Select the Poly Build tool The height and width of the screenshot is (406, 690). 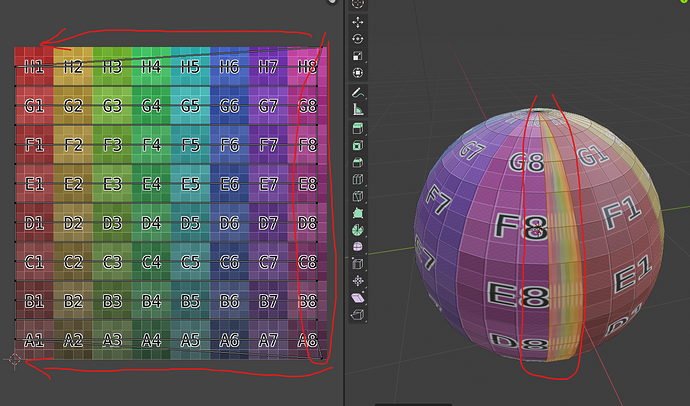[x=358, y=213]
